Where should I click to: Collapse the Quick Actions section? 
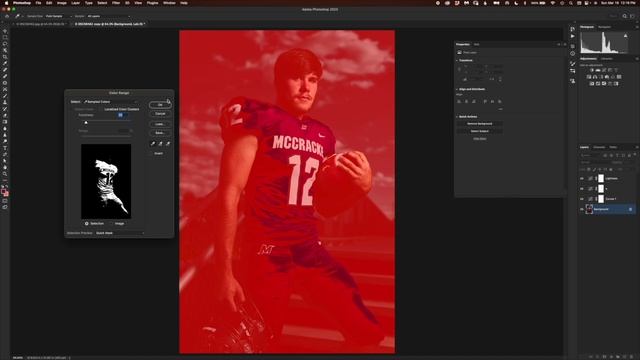457,117
